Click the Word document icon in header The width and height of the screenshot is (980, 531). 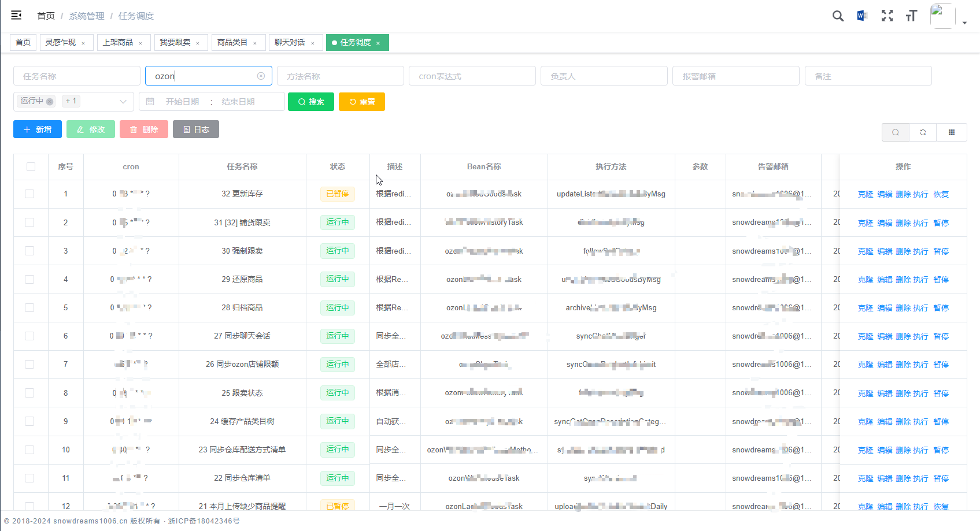[x=861, y=16]
